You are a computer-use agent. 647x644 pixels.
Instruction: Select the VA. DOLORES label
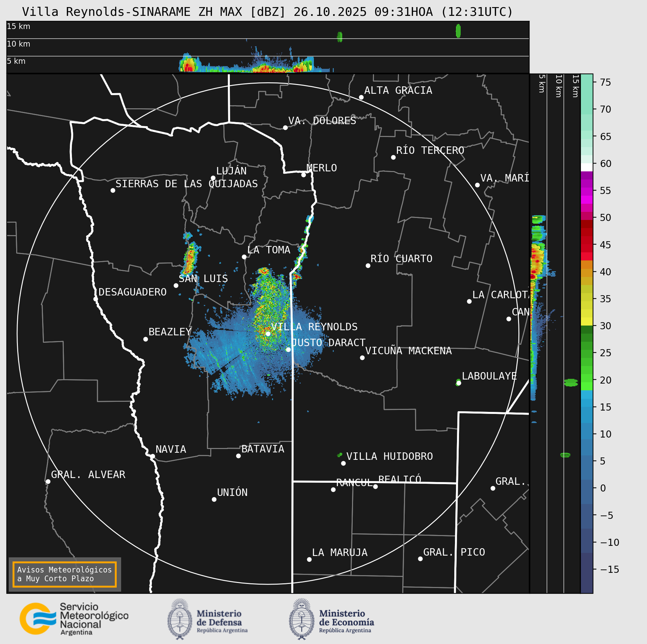pyautogui.click(x=322, y=121)
